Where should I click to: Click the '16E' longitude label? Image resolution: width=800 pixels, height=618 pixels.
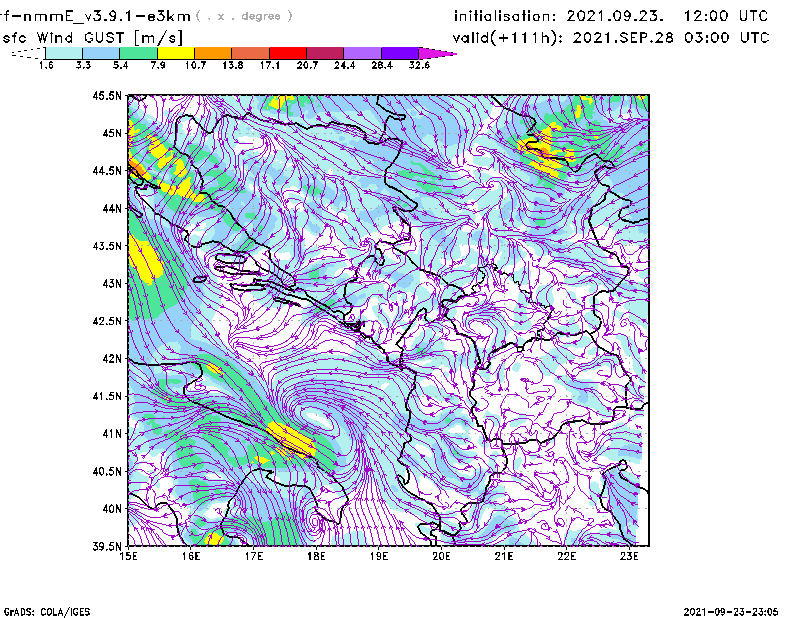click(191, 556)
